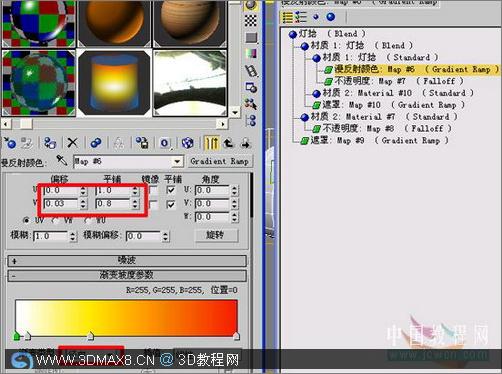Select the middle gradient flag near yellow
The image size is (502, 374).
(x=90, y=336)
